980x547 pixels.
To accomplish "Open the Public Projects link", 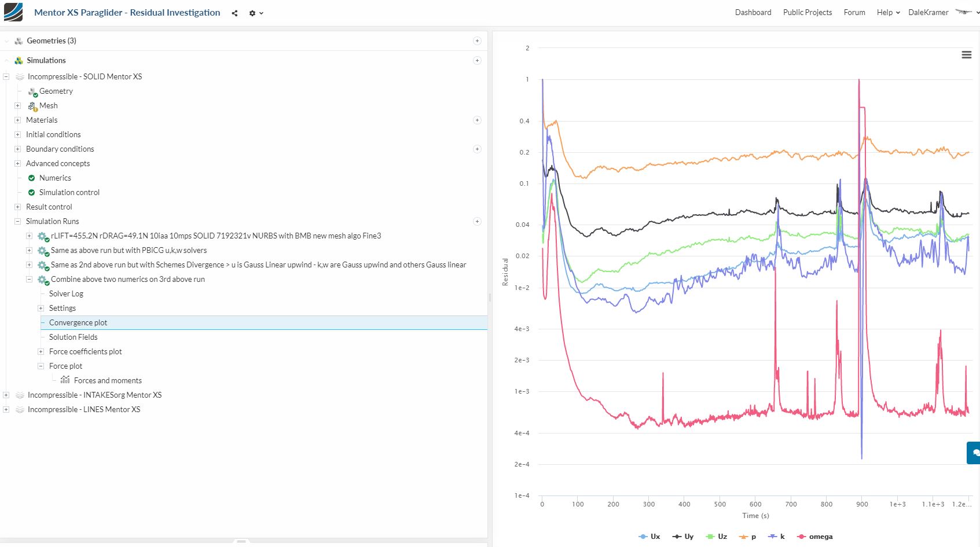I will 808,12.
